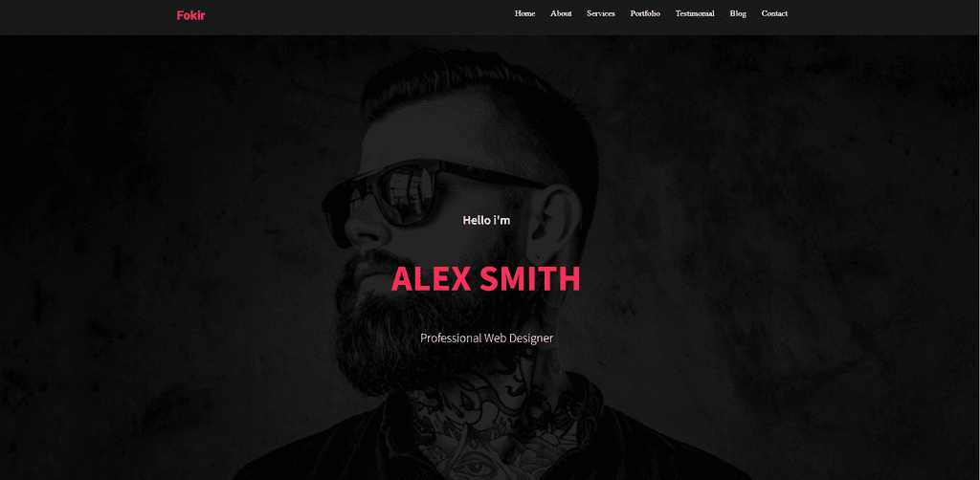Open the Portfolio nav link
Viewport: 980px width, 480px height.
(x=645, y=13)
